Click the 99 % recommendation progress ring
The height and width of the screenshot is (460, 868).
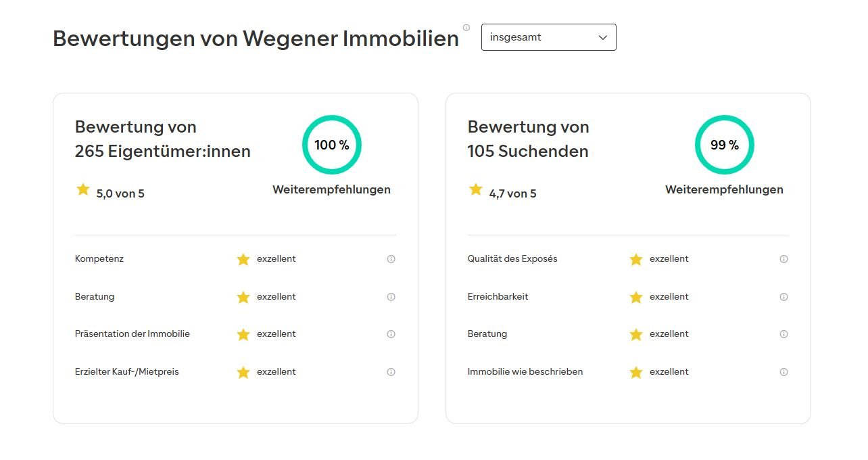point(725,145)
